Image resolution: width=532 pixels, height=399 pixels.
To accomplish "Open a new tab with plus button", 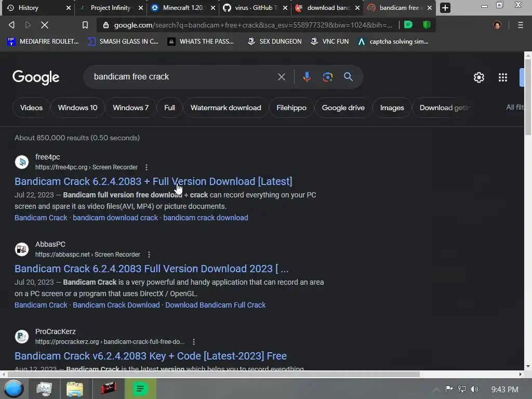I will [445, 7].
